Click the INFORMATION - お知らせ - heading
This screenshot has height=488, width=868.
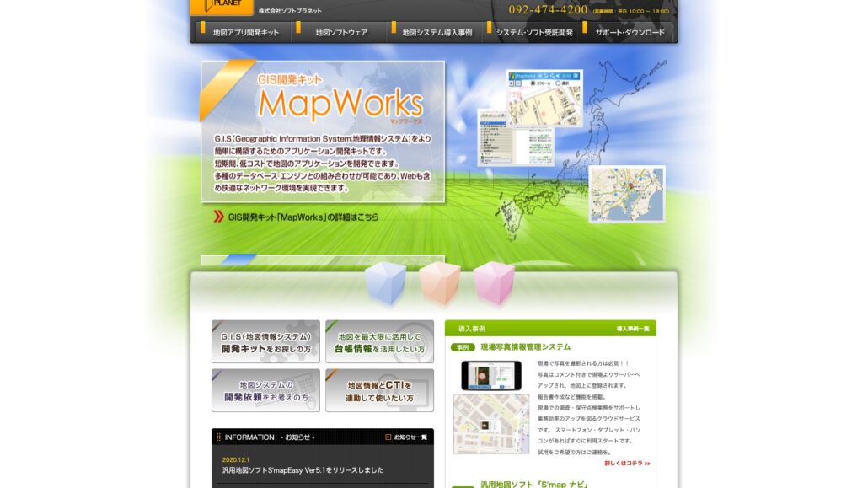point(269,437)
